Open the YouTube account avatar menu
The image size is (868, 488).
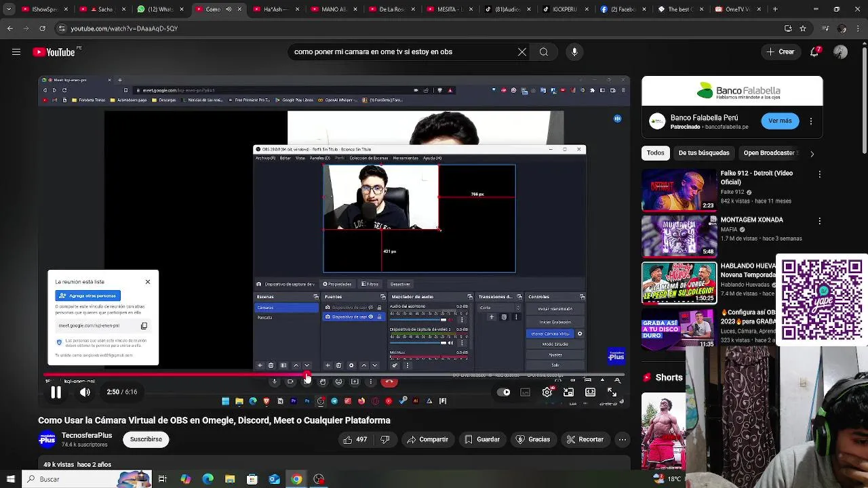[841, 52]
